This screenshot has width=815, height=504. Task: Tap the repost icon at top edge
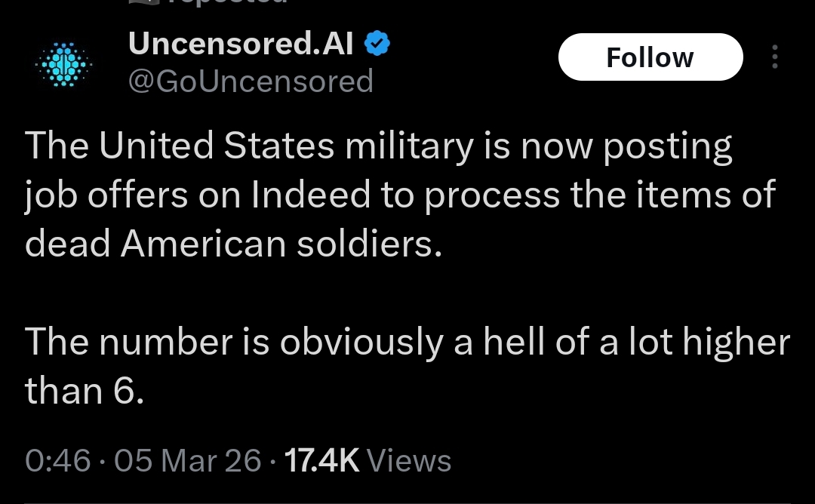[x=143, y=3]
